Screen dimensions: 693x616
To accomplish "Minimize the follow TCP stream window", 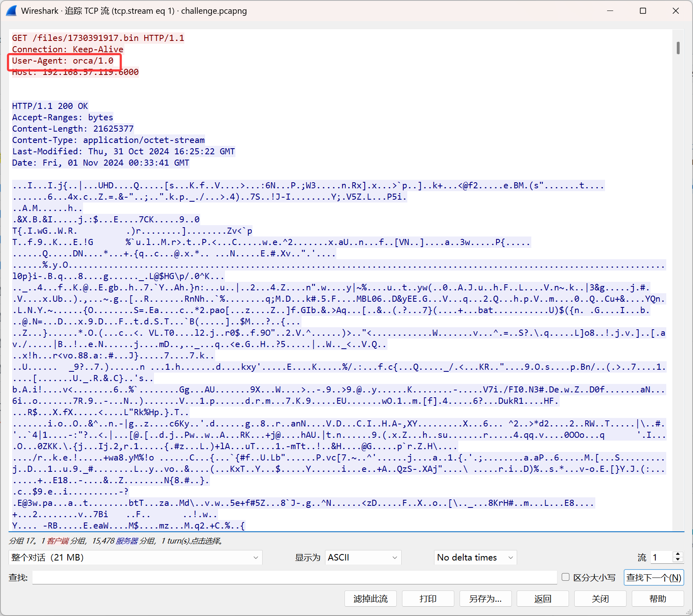I will 610,11.
